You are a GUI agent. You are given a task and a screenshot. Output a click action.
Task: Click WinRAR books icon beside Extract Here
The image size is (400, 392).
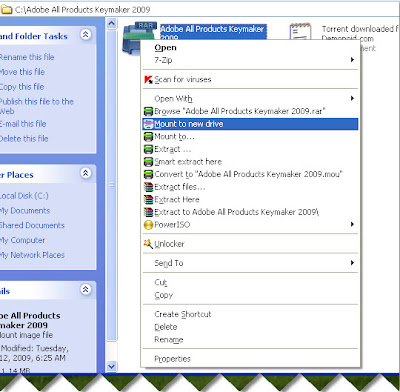click(148, 200)
